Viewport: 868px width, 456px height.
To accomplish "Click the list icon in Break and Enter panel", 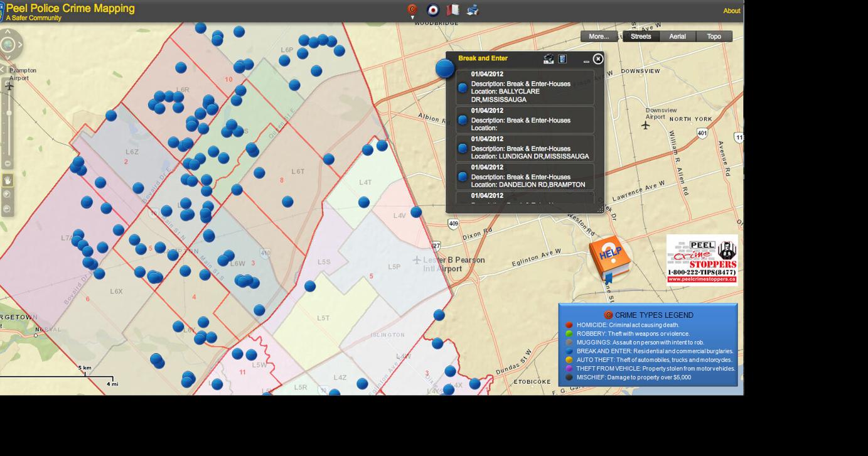I will [562, 58].
